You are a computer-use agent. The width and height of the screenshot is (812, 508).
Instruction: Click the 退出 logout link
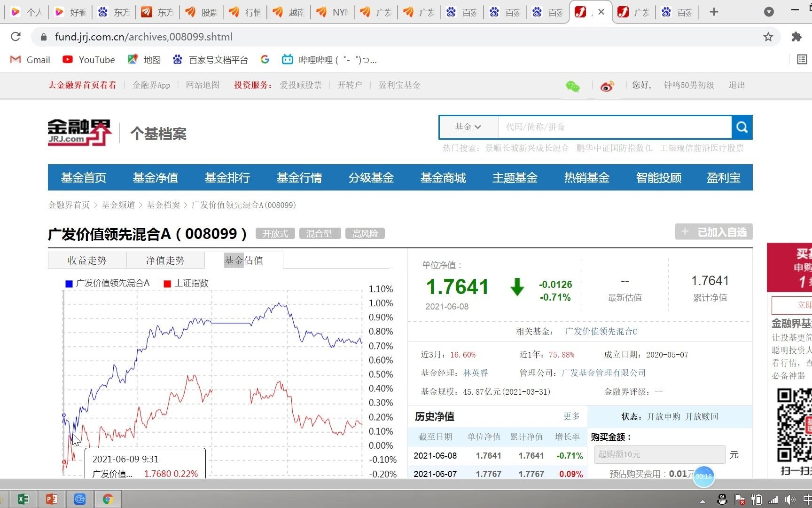tap(737, 85)
